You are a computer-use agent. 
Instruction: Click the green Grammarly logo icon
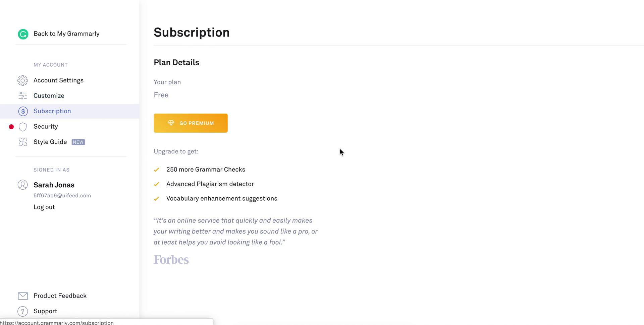pyautogui.click(x=23, y=34)
